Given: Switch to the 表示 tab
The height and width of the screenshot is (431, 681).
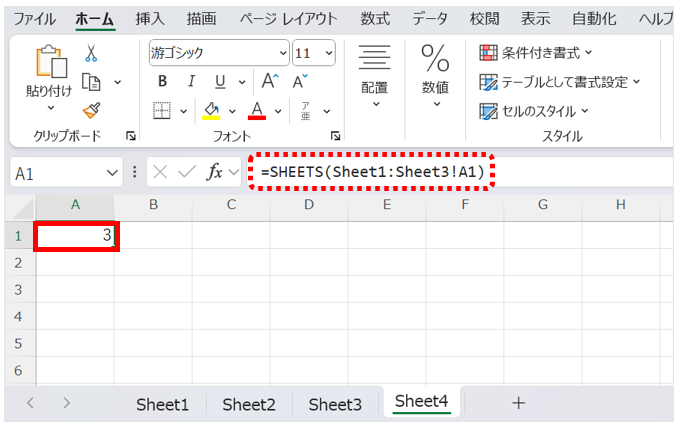Looking at the screenshot, I should pos(536,19).
